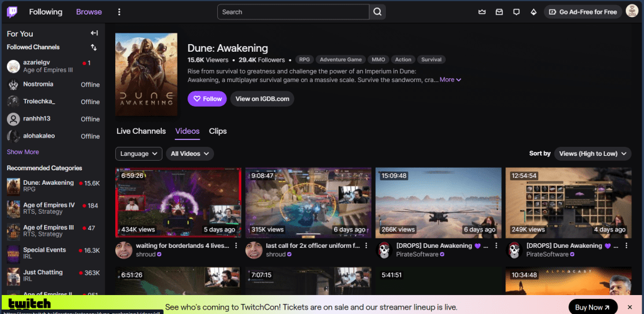Viewport: 644px width, 314px height.
Task: Open the 249K views inventory video thumbnail
Action: (568, 202)
